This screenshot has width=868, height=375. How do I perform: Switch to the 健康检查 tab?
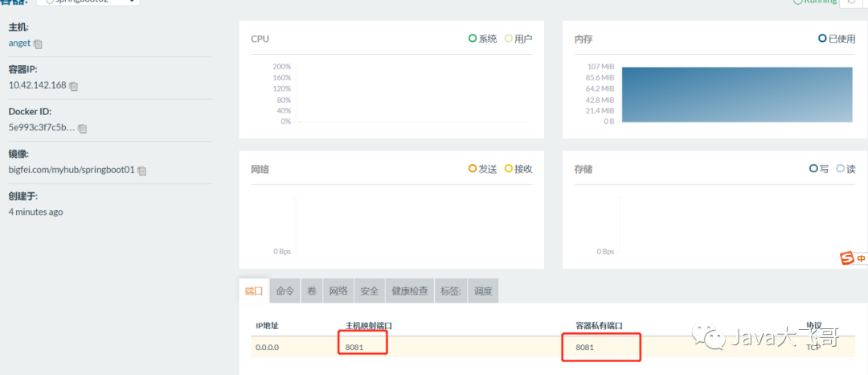pos(410,291)
